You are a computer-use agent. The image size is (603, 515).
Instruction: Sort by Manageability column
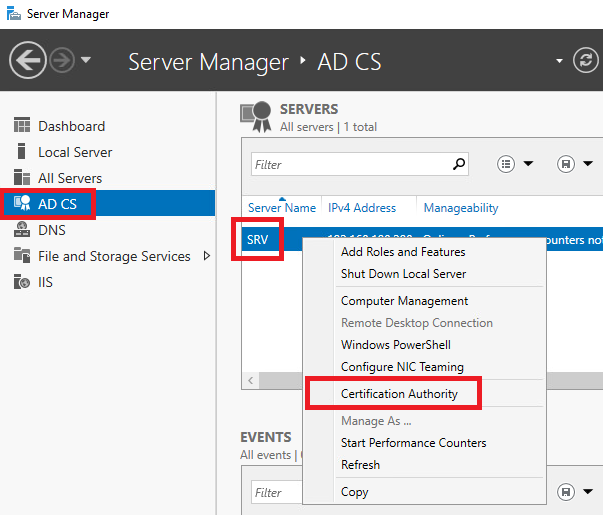(461, 208)
